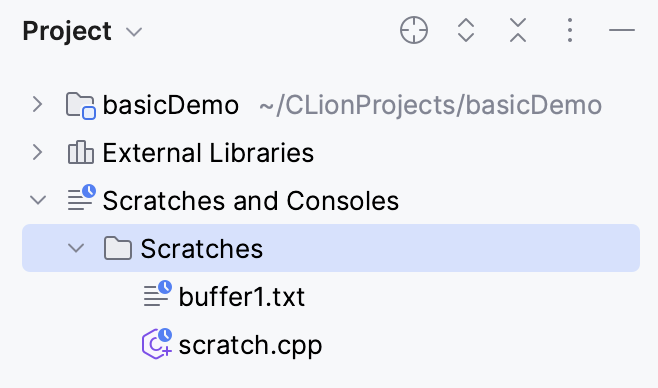Click the External Libraries bar-chart icon
658x388 pixels.
coord(81,152)
